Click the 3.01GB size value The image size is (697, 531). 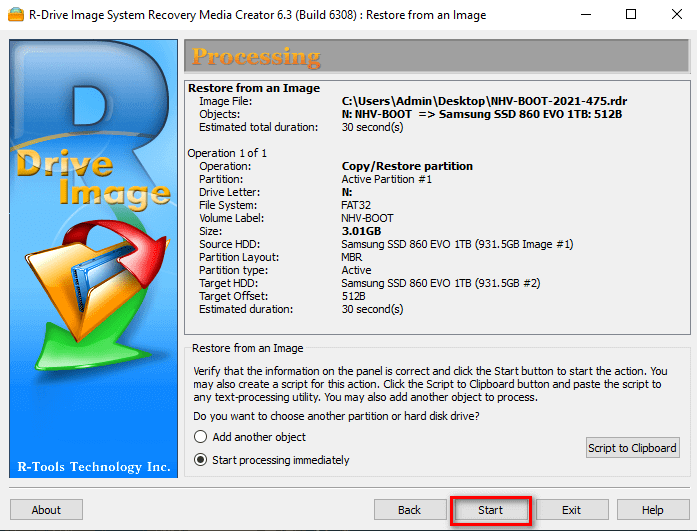point(363,231)
